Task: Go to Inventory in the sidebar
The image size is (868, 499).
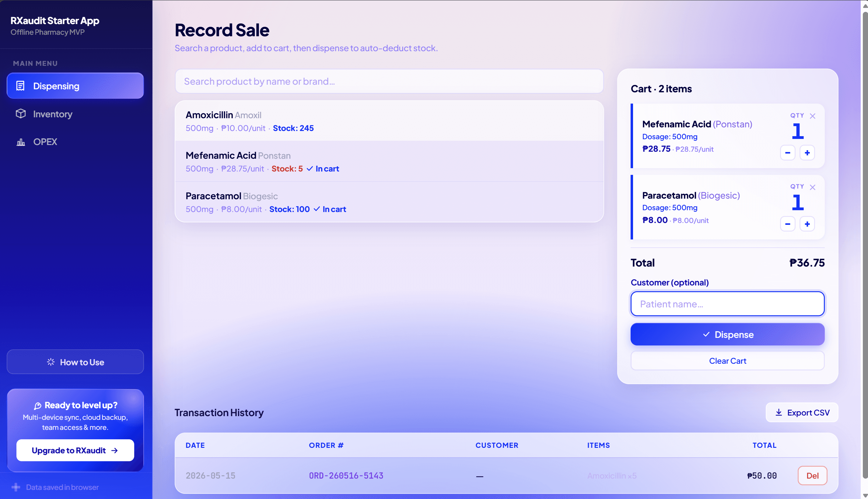Action: 75,114
